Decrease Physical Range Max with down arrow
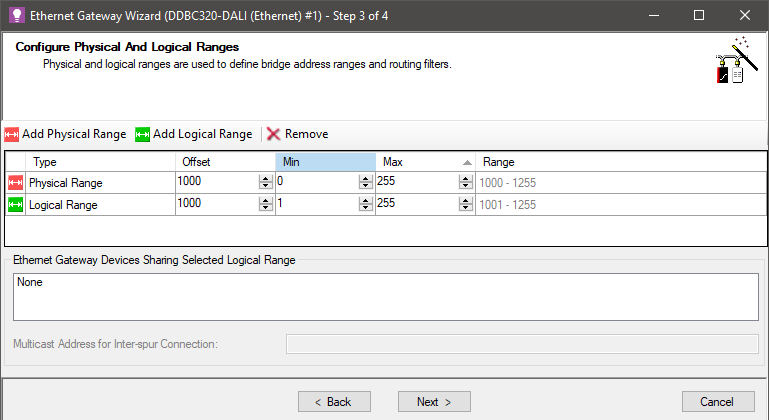The width and height of the screenshot is (769, 420). [x=466, y=185]
